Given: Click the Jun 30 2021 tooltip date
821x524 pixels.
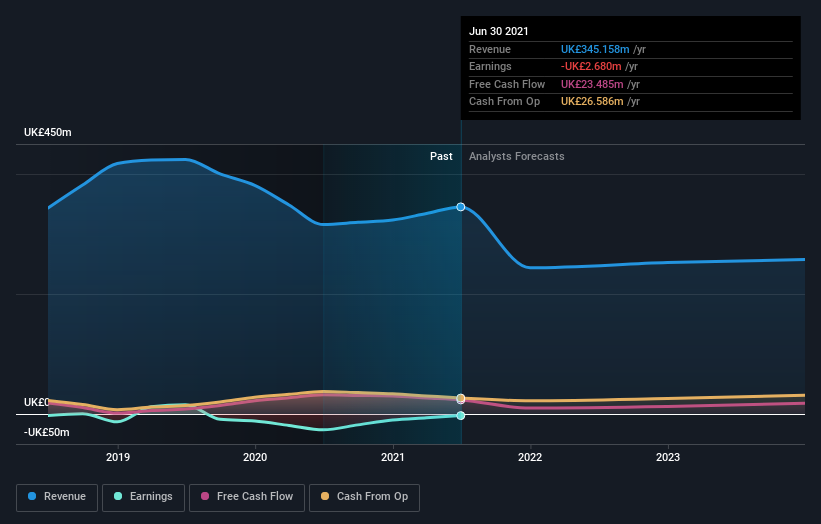Looking at the screenshot, I should coord(498,31).
